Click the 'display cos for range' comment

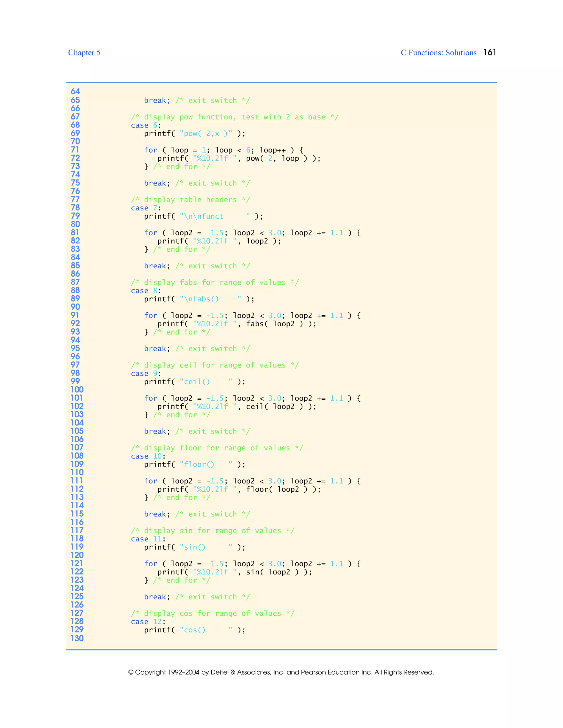212,613
